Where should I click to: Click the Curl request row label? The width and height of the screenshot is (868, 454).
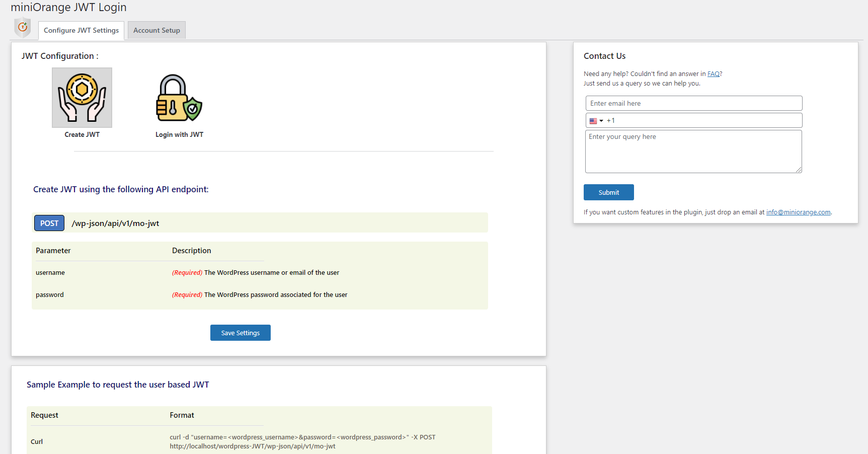coord(37,441)
